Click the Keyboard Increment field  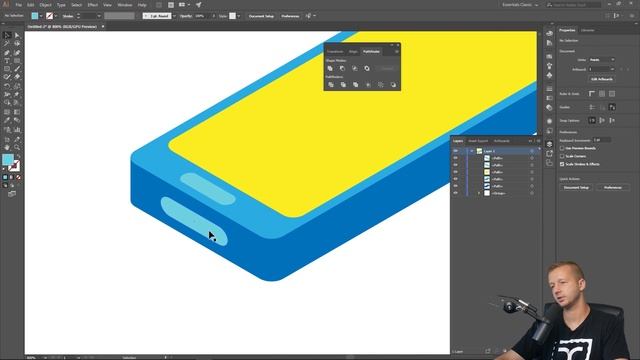pyautogui.click(x=602, y=140)
